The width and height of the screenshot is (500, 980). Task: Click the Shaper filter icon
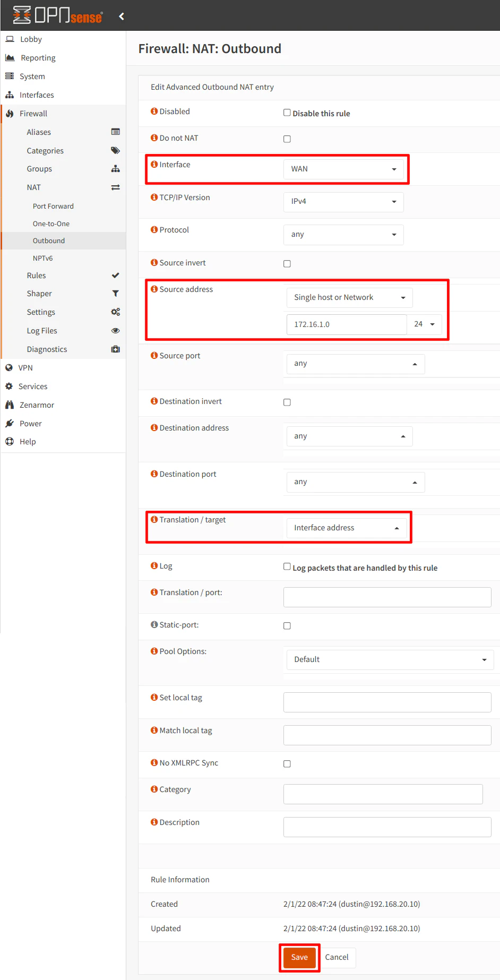(x=115, y=294)
